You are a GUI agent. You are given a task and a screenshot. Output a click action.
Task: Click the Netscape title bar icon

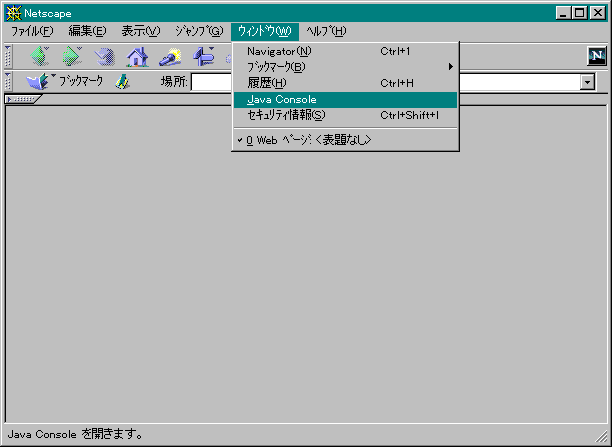point(14,13)
